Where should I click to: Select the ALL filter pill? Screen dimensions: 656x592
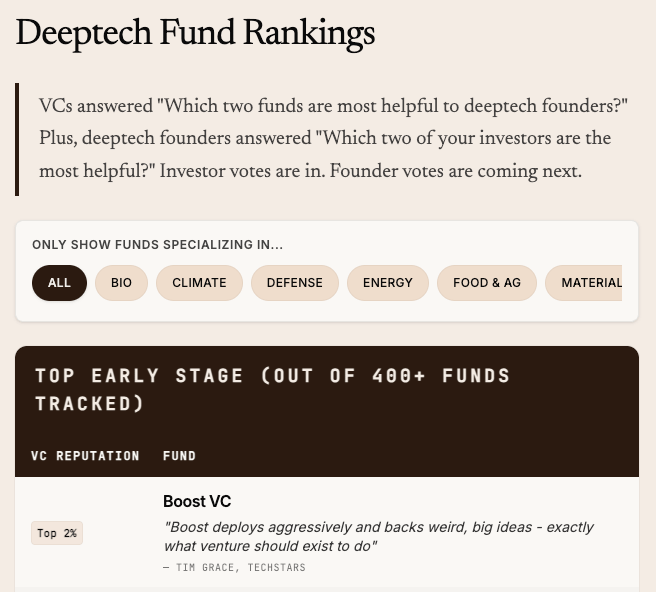click(x=59, y=283)
